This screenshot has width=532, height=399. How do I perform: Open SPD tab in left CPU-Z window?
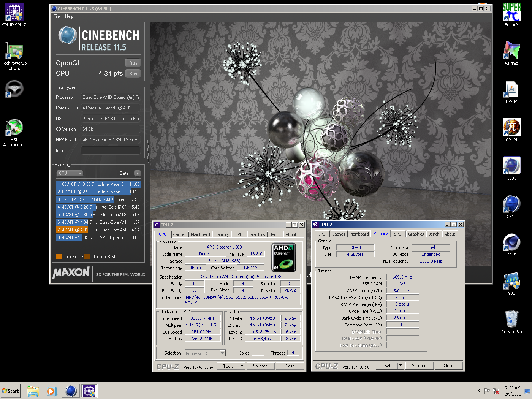(x=239, y=234)
